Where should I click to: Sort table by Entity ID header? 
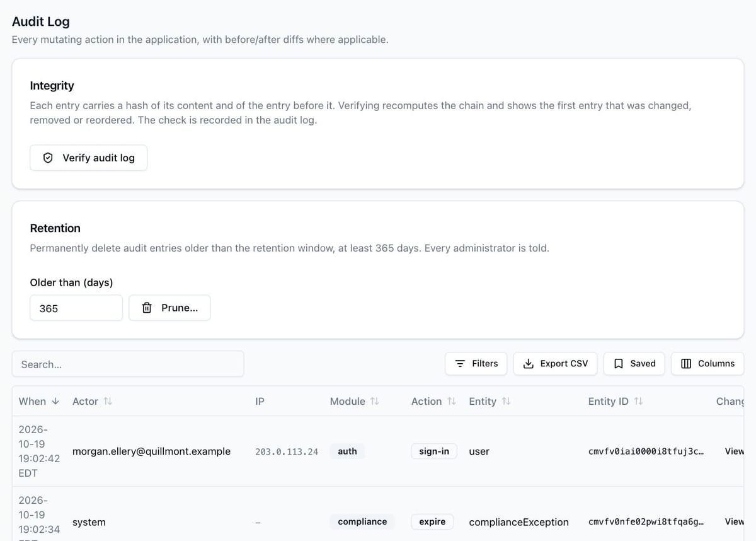(x=616, y=401)
